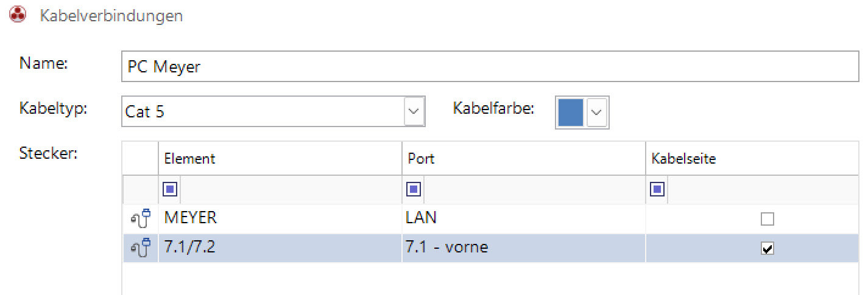Select the 7.1 - vorne port cell
This screenshot has height=295, width=868.
[524, 248]
